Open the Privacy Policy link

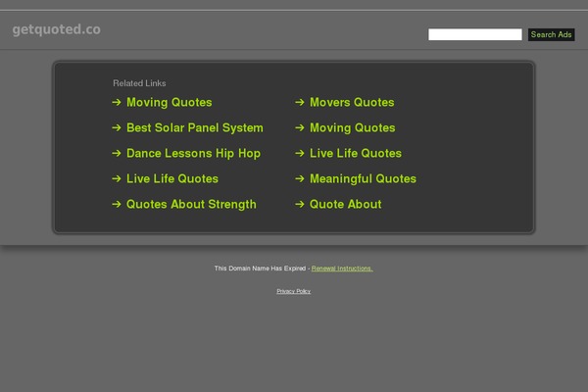(x=294, y=291)
